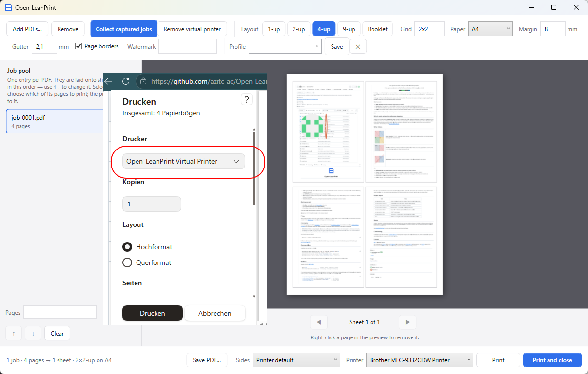This screenshot has height=374, width=588.
Task: Click the Print button
Action: tap(498, 360)
